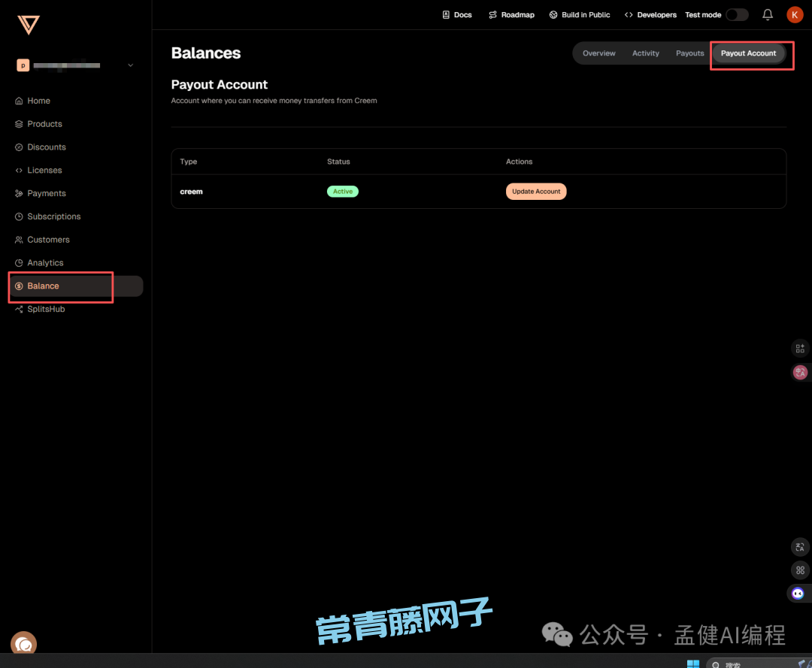The width and height of the screenshot is (812, 668).
Task: Toggle Test mode switch
Action: 736,14
